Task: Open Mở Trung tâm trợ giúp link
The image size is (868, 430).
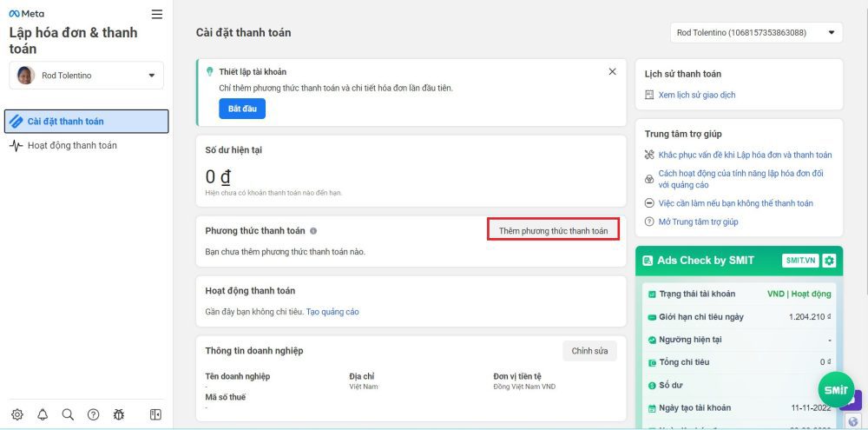Action: click(x=698, y=222)
